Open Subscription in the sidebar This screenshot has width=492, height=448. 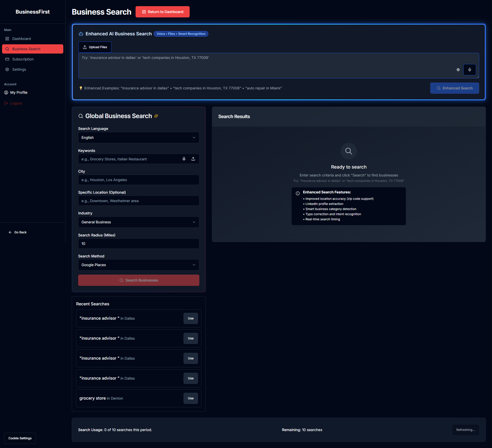33,59
